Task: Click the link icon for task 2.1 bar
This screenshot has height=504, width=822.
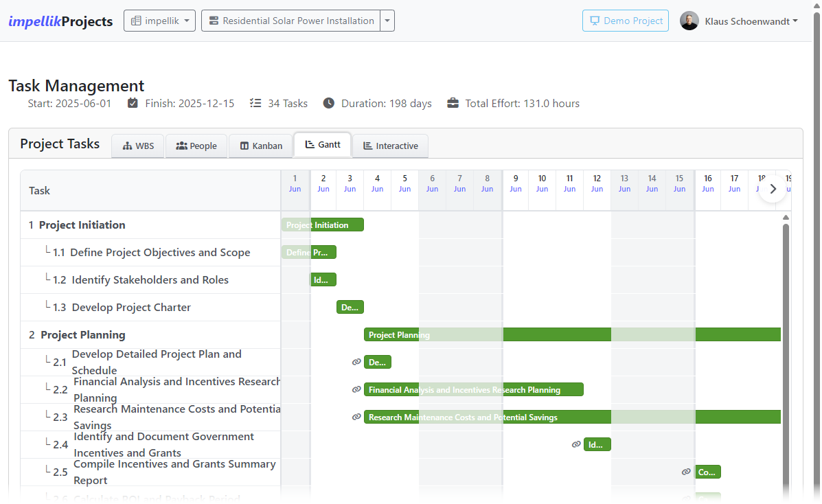Action: click(x=356, y=362)
